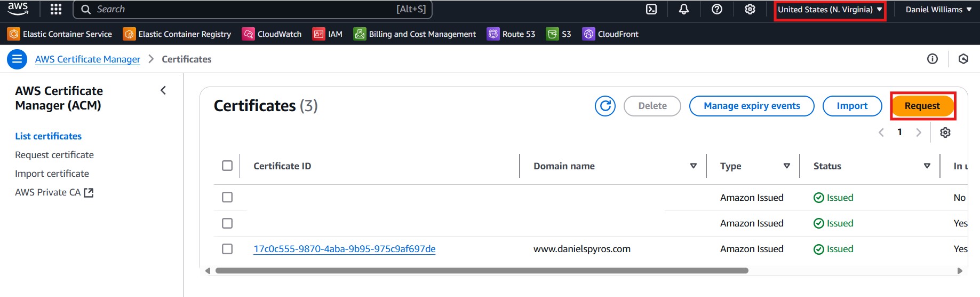Sort by Status column arrow
This screenshot has width=980, height=297.
click(x=927, y=166)
